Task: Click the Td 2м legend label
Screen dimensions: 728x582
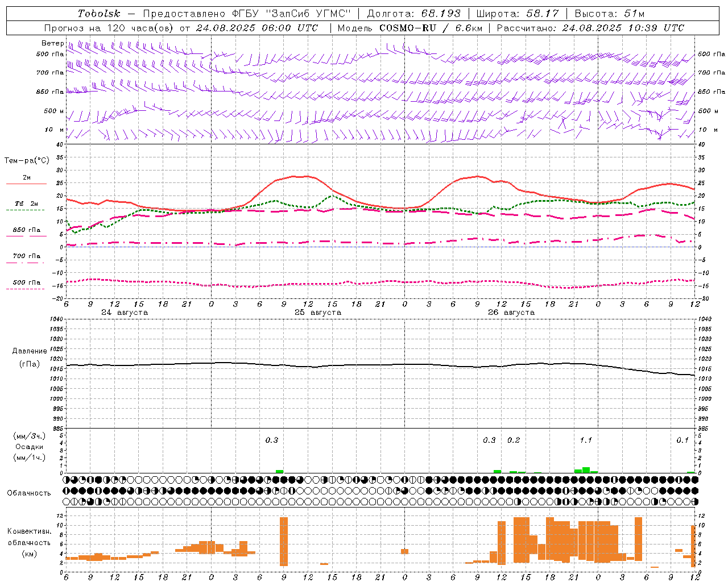Action: [27, 203]
